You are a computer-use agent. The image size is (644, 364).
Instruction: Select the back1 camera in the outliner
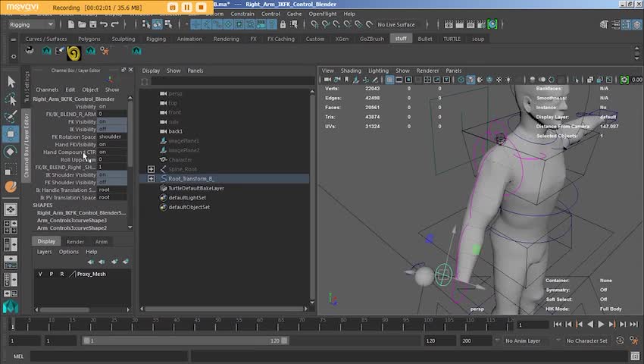175,131
